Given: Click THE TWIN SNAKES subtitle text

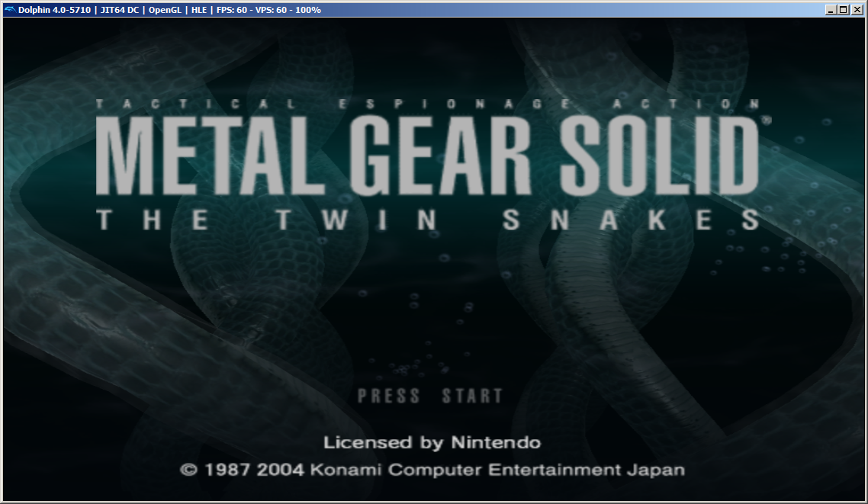Looking at the screenshot, I should pyautogui.click(x=427, y=220).
